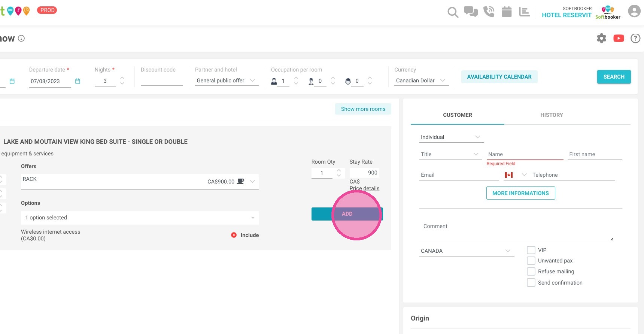
Task: Click the customer Name input field
Action: tap(525, 154)
